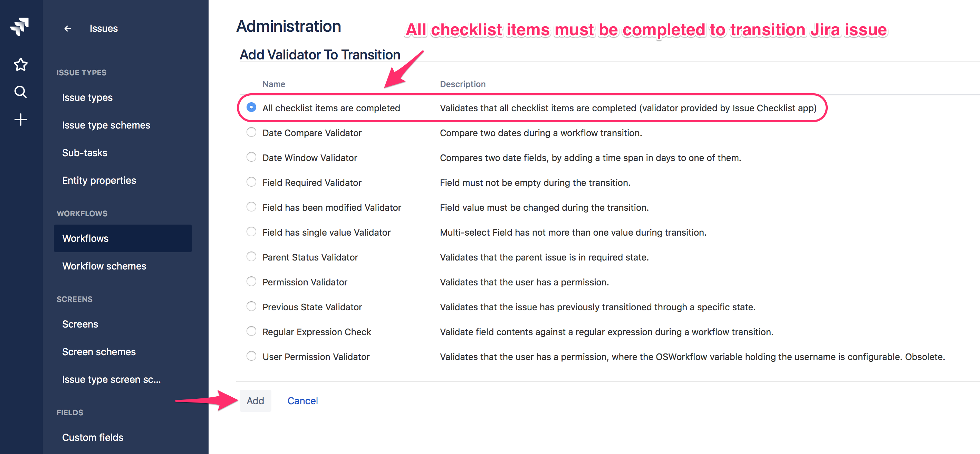Open Workflow schemes in the sidebar

point(104,266)
